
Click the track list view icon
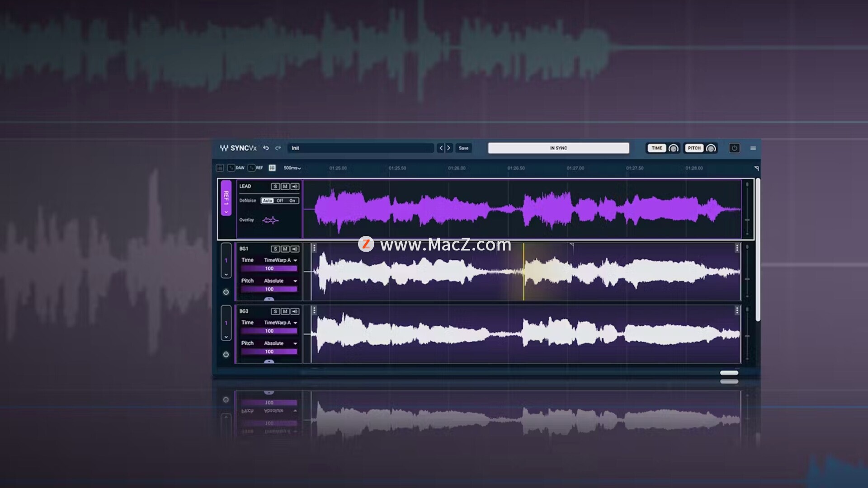click(220, 168)
